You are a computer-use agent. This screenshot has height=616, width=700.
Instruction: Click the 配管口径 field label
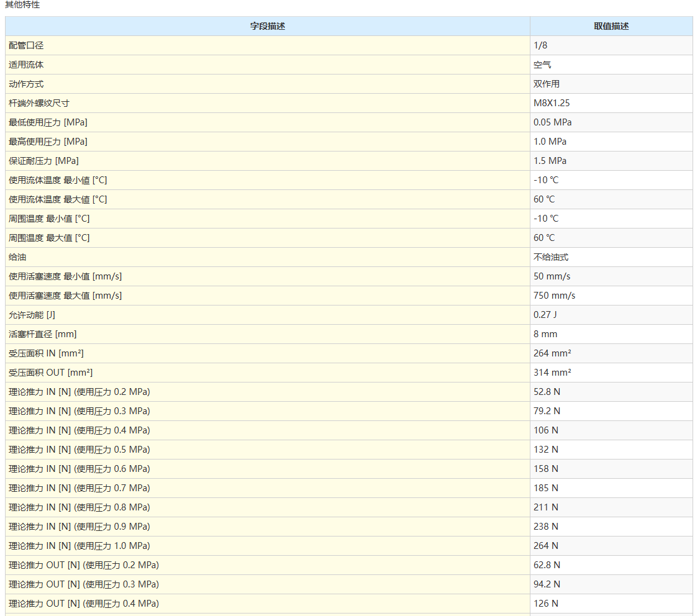(26, 45)
